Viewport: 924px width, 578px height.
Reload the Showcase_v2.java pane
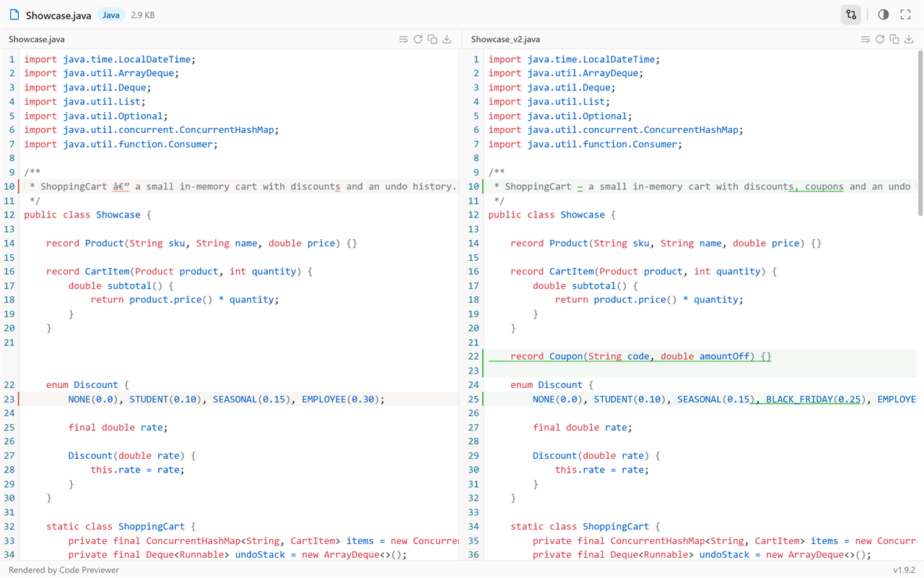[880, 39]
